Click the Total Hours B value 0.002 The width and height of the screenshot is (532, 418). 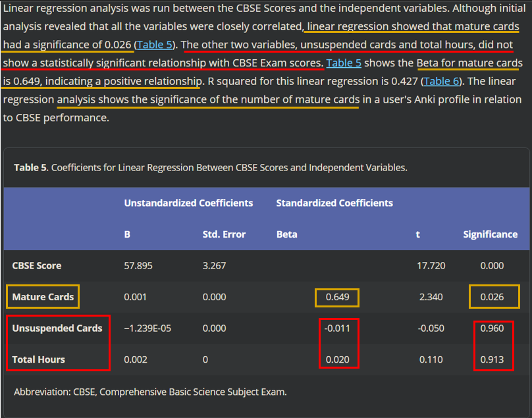click(x=136, y=359)
